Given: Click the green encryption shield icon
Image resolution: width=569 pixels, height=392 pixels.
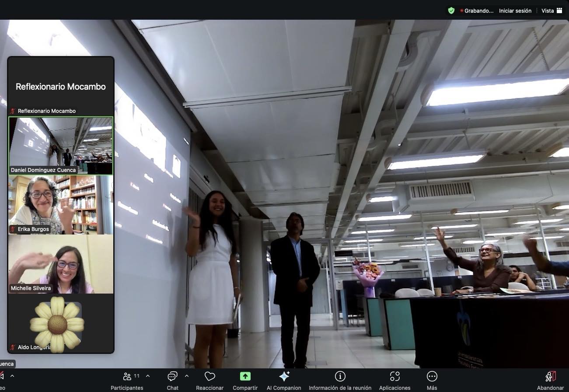Looking at the screenshot, I should tap(451, 10).
